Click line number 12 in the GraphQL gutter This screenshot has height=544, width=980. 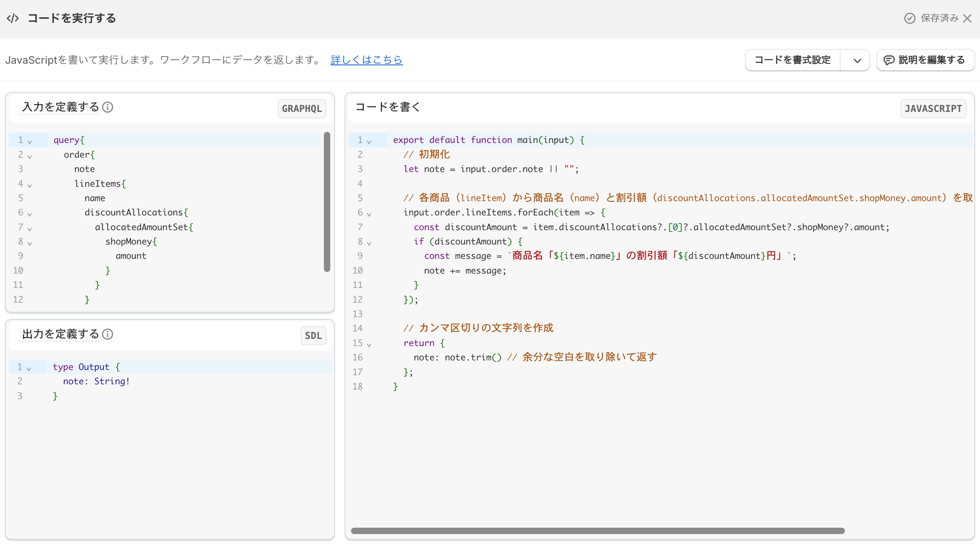coord(18,299)
